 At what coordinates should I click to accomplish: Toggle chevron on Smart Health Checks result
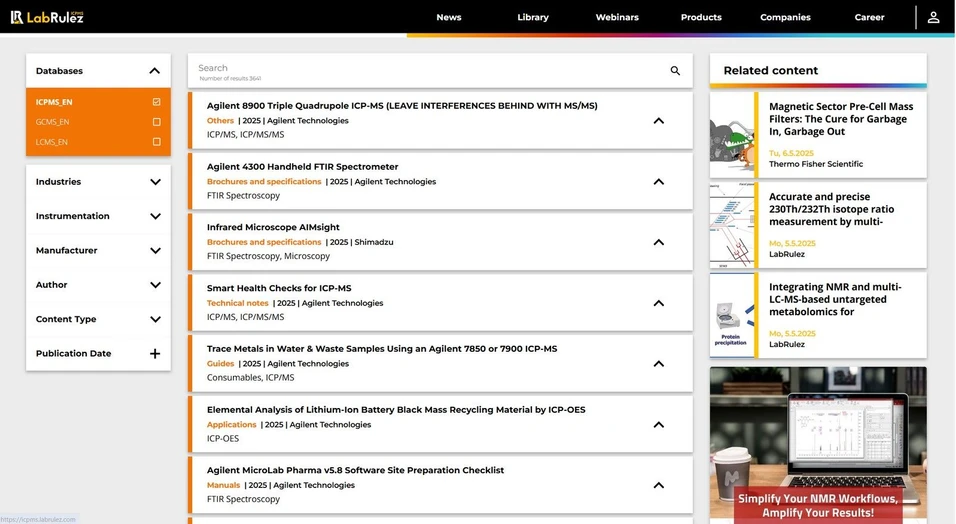point(658,303)
